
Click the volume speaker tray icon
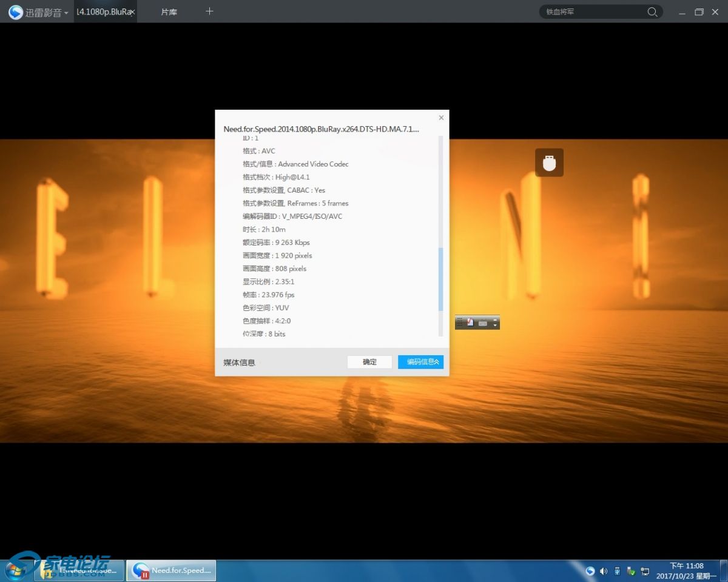604,571
